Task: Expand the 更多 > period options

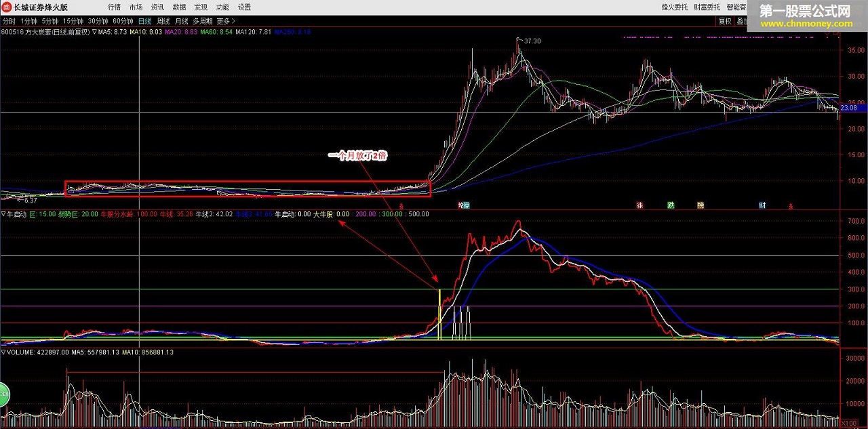Action: (x=226, y=21)
